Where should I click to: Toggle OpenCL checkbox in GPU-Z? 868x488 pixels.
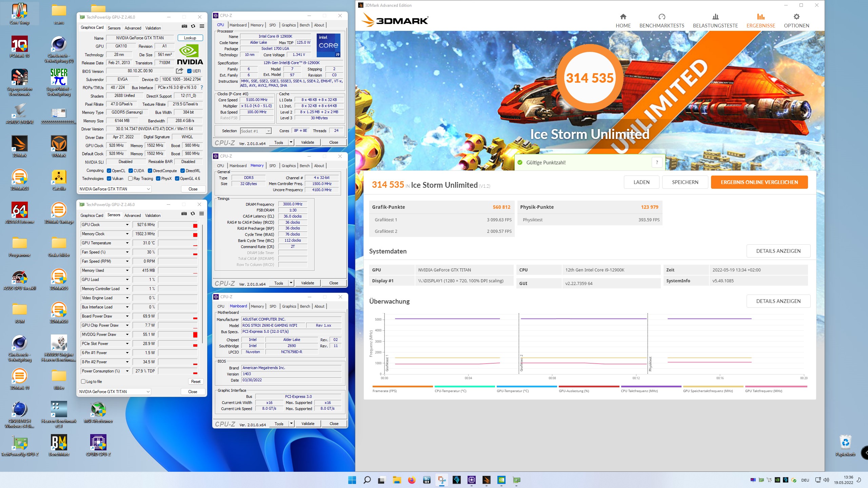coord(109,171)
